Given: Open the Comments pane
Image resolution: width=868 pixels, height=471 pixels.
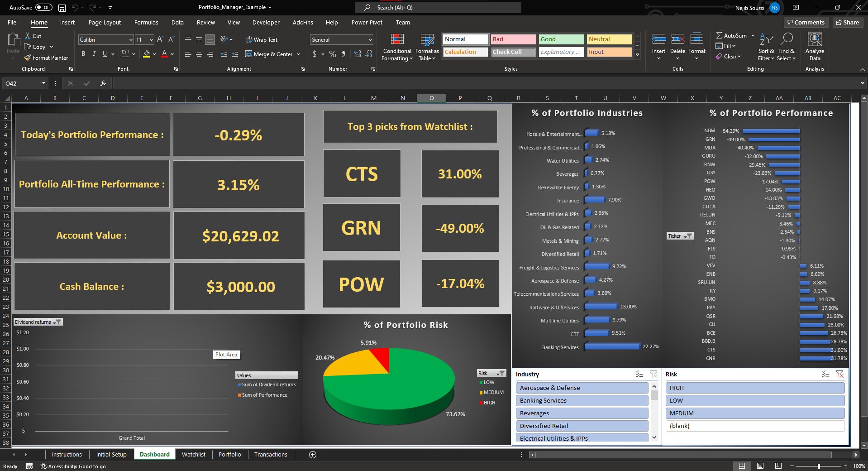Looking at the screenshot, I should [806, 22].
